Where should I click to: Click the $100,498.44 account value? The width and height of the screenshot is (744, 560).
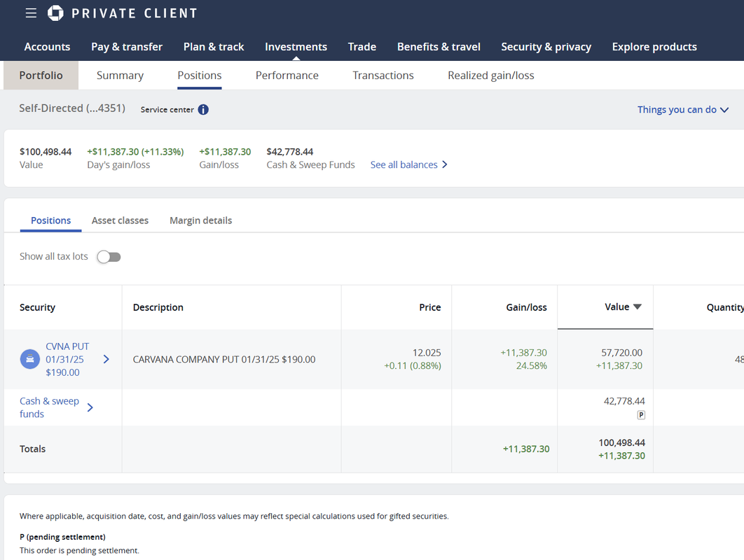pos(46,152)
